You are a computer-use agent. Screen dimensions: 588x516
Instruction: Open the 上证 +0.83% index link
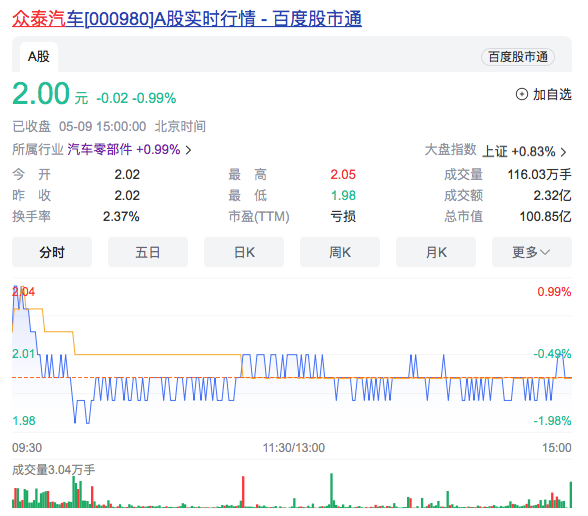(x=519, y=152)
